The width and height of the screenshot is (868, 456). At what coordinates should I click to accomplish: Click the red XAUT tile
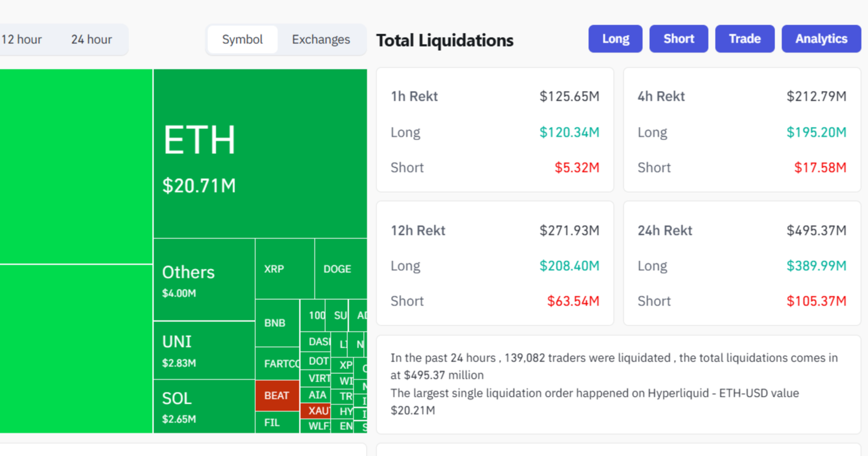(315, 411)
